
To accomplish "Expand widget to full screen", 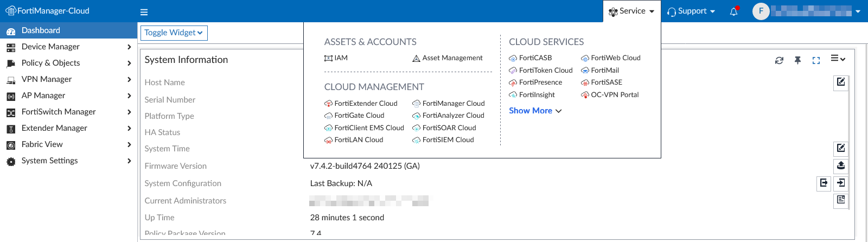I will click(x=816, y=60).
